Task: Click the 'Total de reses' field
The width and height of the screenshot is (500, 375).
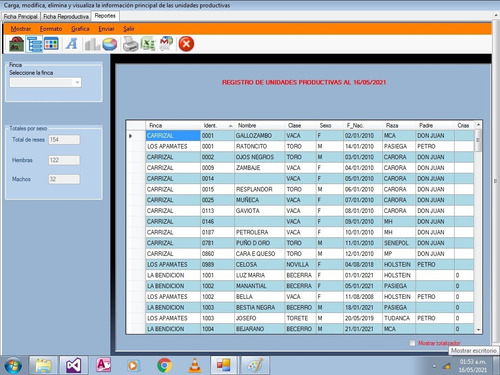Action: 64,140
